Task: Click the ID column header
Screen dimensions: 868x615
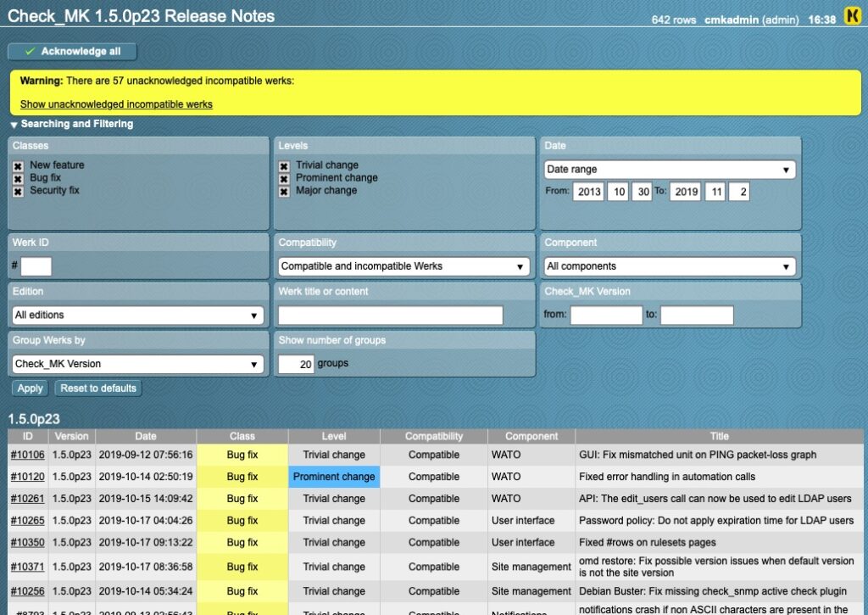Action: tap(28, 437)
